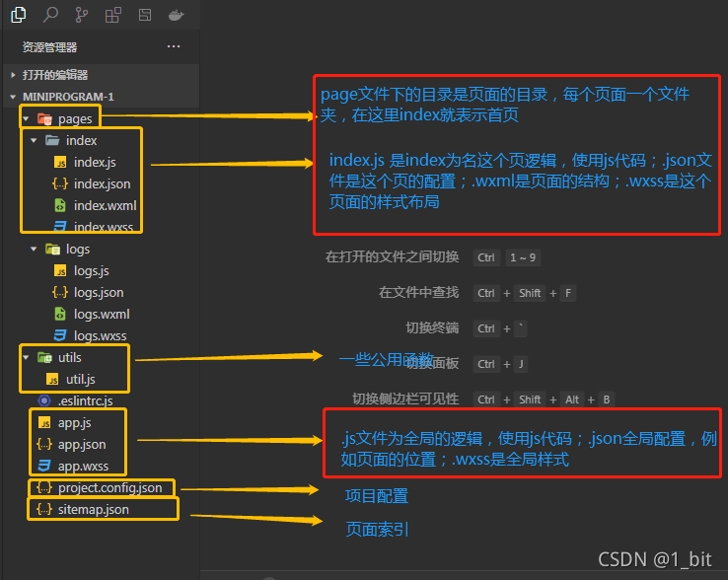Viewport: 728px width, 580px height.
Task: Open app.json file name
Action: click(x=82, y=445)
